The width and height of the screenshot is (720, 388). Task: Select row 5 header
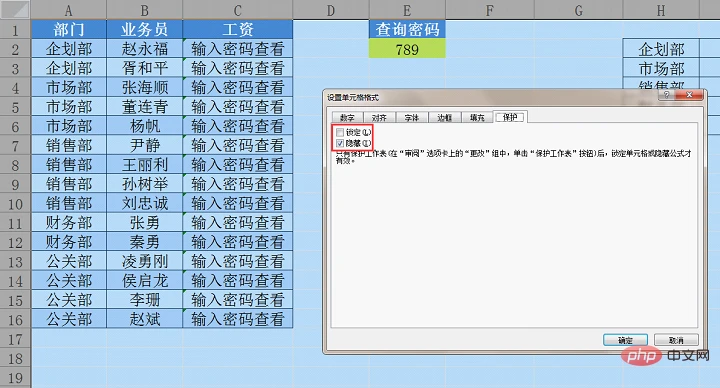point(15,107)
